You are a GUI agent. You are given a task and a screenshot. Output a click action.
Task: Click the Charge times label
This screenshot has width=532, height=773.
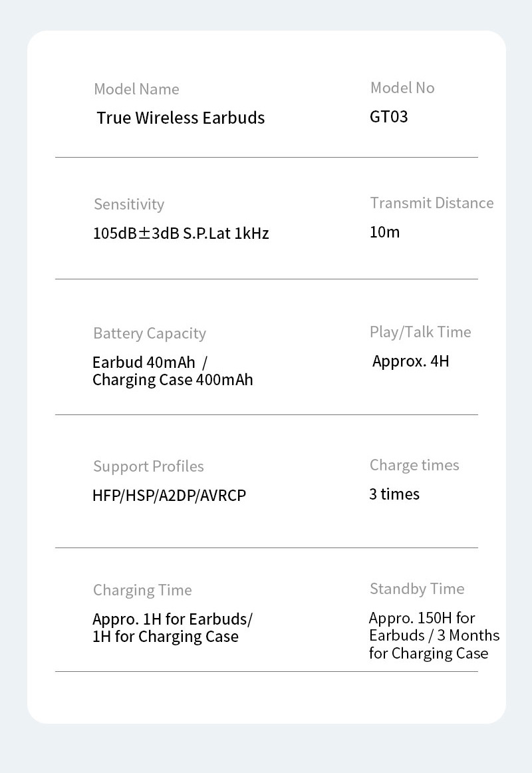coord(414,465)
